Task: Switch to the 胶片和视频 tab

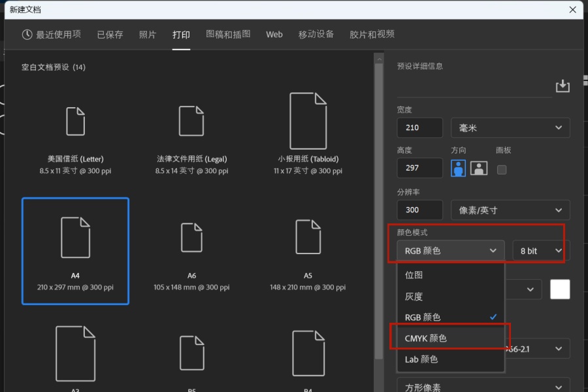Action: (x=372, y=34)
